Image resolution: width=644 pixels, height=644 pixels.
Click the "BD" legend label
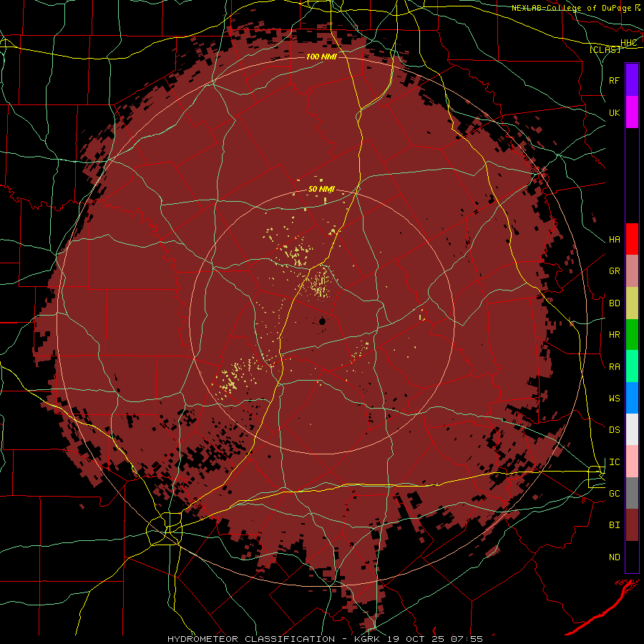pyautogui.click(x=614, y=303)
